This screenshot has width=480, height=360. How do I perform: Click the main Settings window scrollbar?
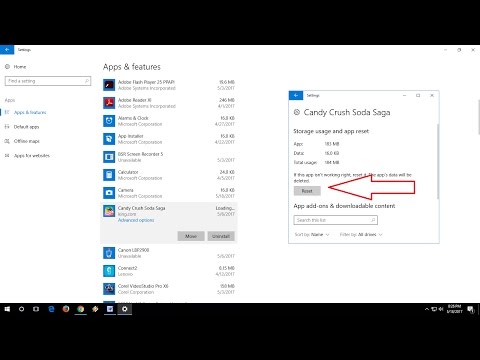click(479, 117)
